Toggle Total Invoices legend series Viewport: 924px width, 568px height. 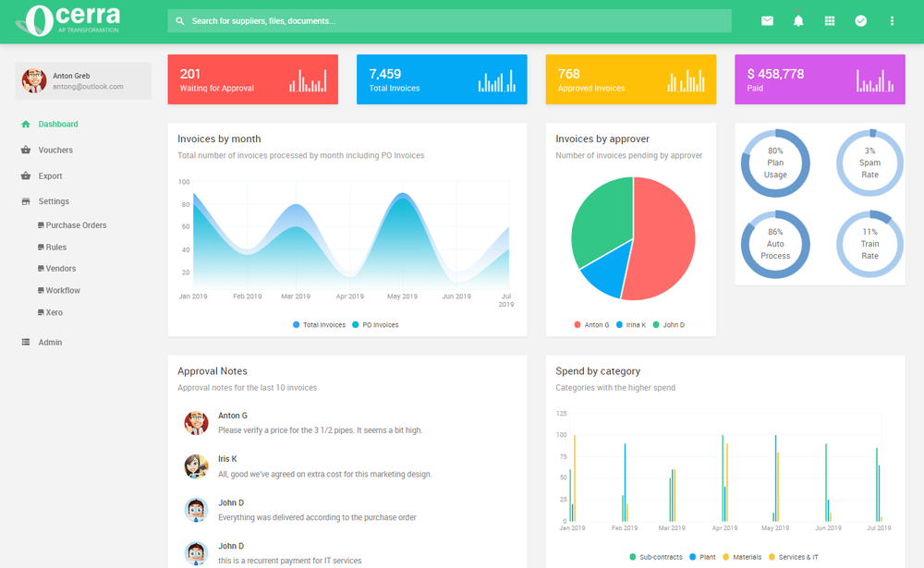tap(319, 325)
